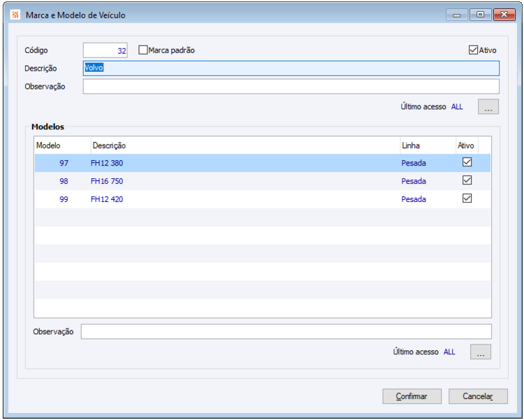Image resolution: width=524 pixels, height=420 pixels.
Task: Click the upper Observação input field
Action: click(x=291, y=86)
